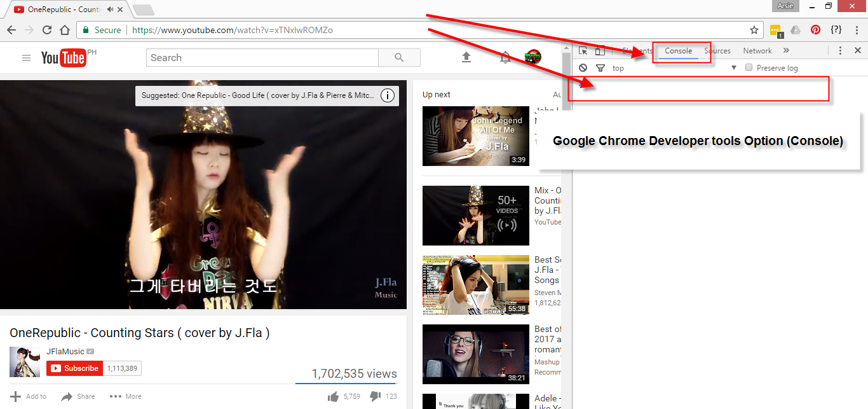This screenshot has width=868, height=409.
Task: Reload the YouTube page
Action: [47, 30]
